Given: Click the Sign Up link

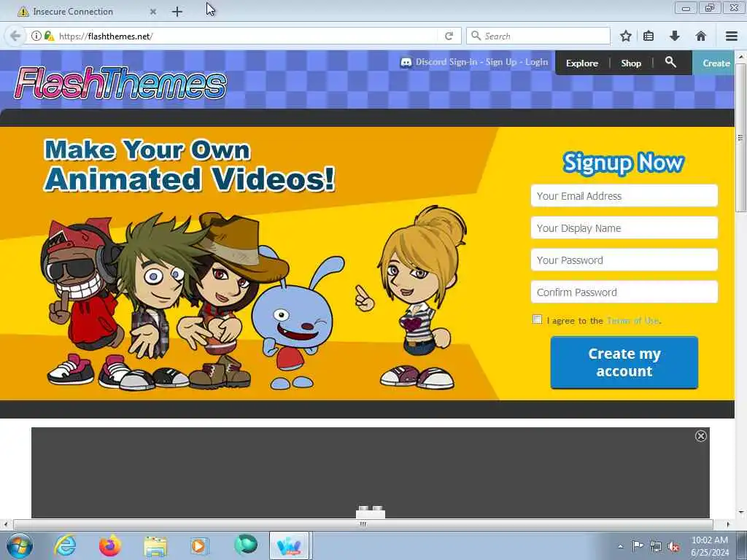Looking at the screenshot, I should (x=501, y=62).
